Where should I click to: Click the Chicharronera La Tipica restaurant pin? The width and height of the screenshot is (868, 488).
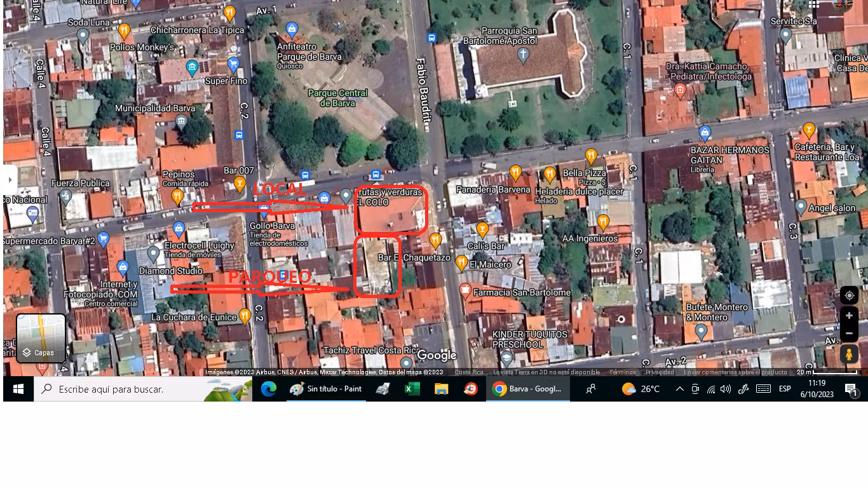(x=230, y=12)
